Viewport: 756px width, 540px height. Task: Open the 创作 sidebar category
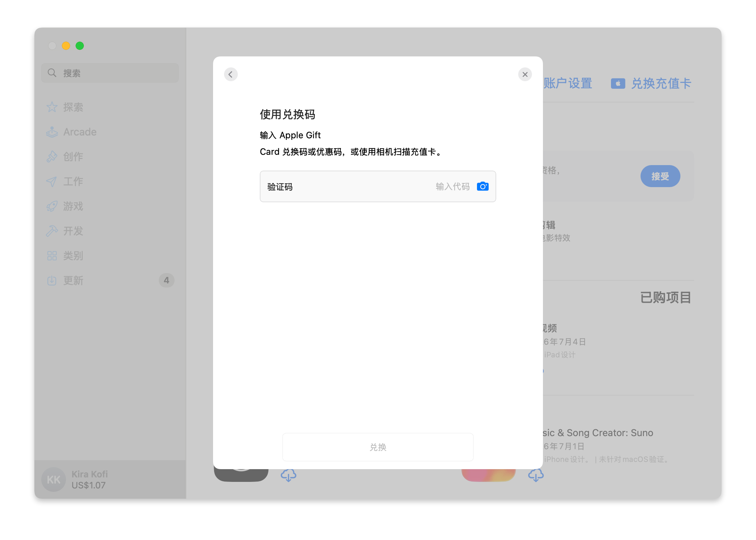coord(110,157)
